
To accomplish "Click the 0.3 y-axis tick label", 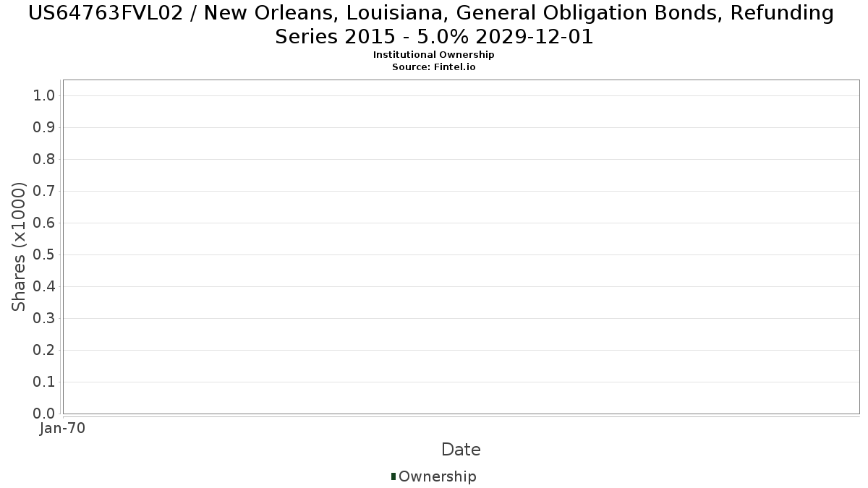I will [44, 319].
